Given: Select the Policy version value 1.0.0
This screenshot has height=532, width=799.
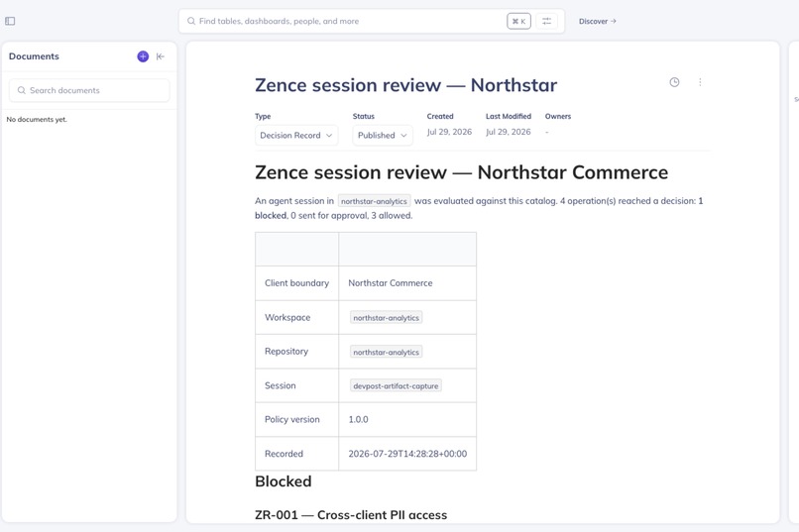Looking at the screenshot, I should [358, 419].
